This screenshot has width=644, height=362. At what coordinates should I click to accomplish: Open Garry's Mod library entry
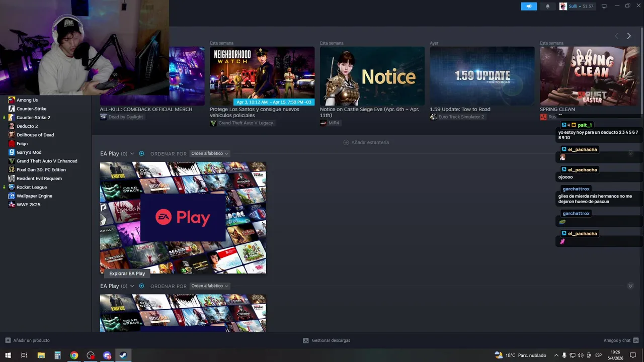coord(29,152)
